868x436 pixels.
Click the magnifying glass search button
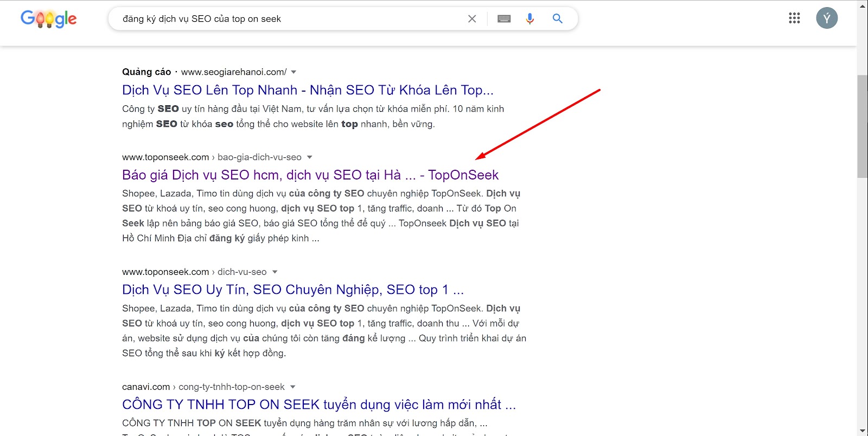pyautogui.click(x=557, y=19)
